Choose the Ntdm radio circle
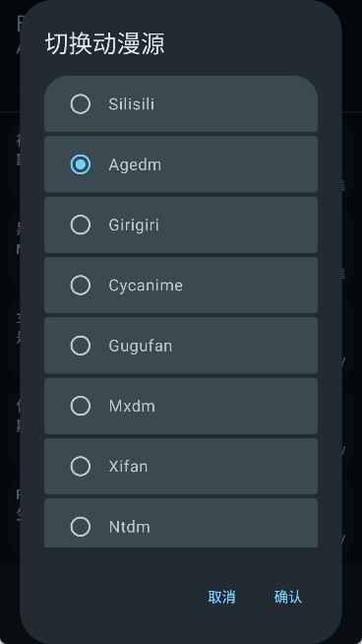Screen dimensions: 362x644 tap(81, 527)
